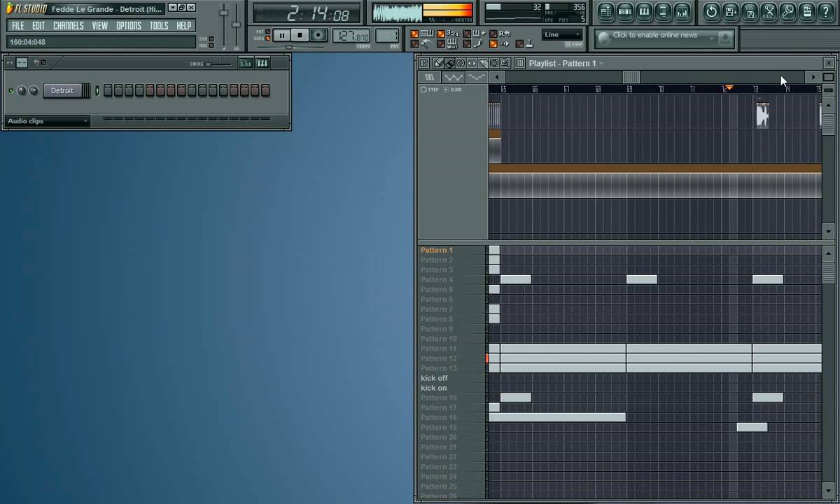Click to enable online news
Image resolution: width=840 pixels, height=504 pixels.
point(655,35)
